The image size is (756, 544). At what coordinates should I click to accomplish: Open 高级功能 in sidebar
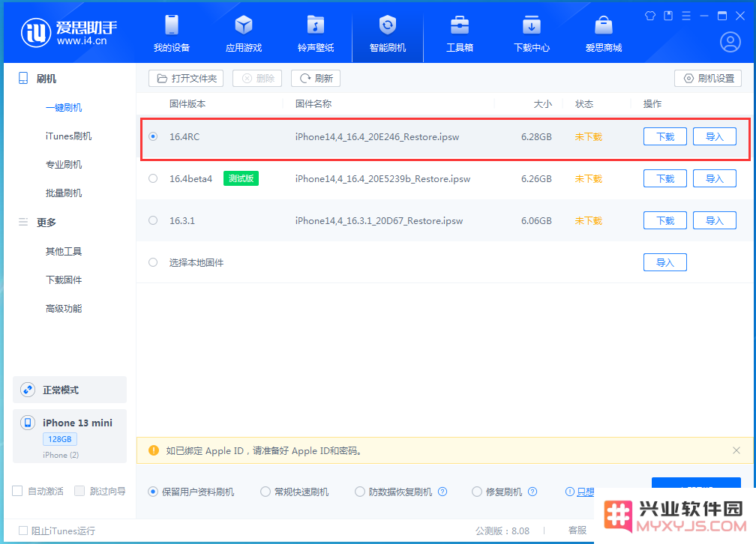(x=64, y=309)
